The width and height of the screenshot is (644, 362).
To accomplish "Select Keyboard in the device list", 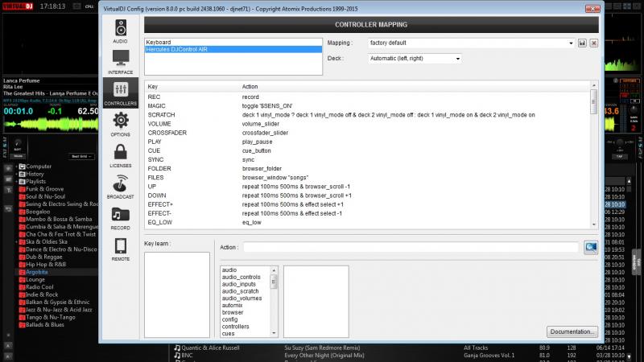I will (x=233, y=42).
